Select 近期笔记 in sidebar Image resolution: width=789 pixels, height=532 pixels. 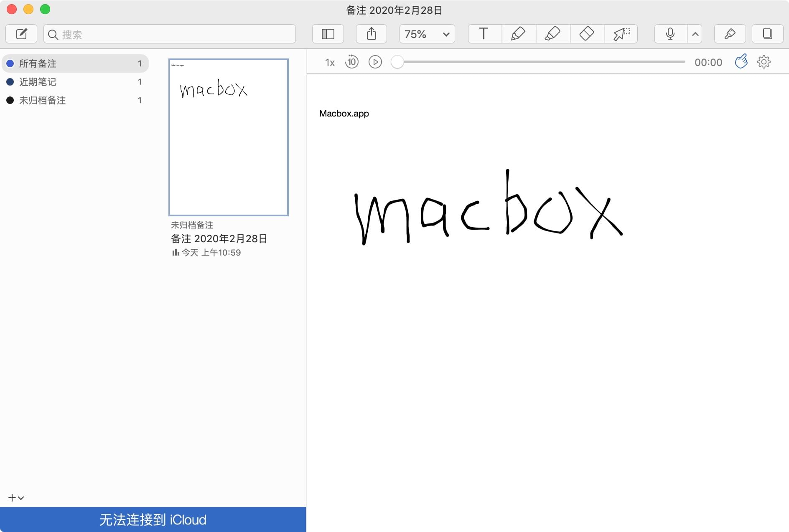(x=75, y=82)
